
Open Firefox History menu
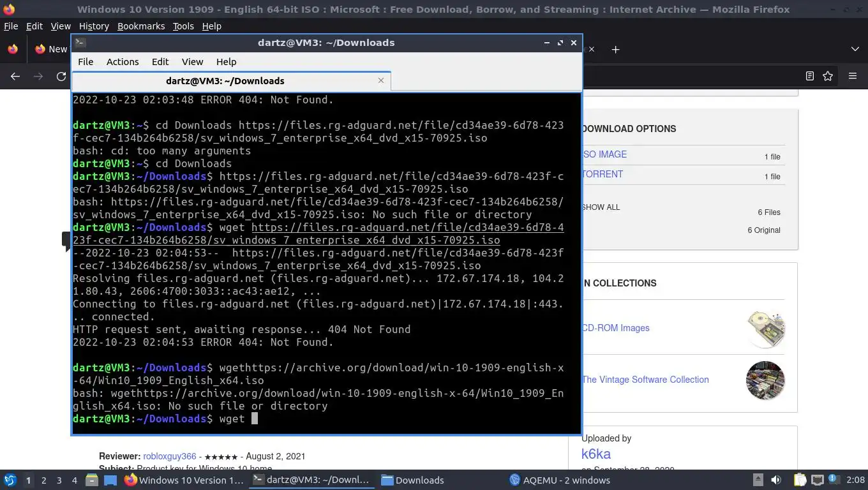tap(94, 26)
